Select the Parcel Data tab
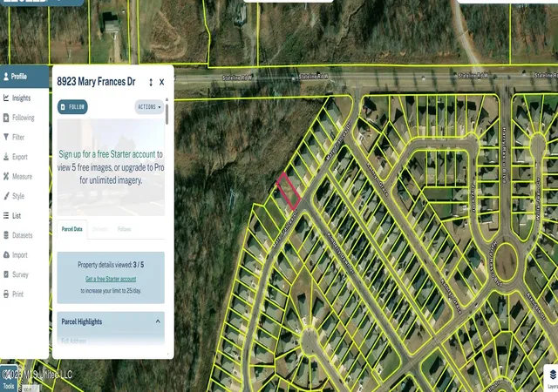 (71, 229)
